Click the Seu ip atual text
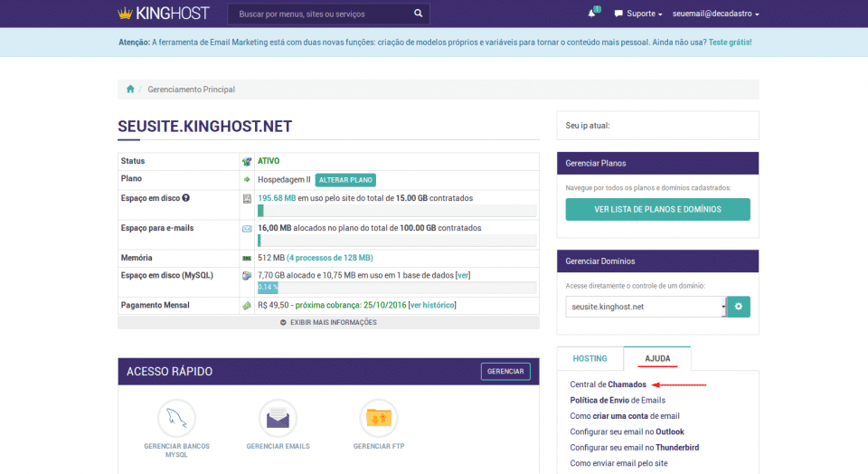Image resolution: width=868 pixels, height=474 pixels. [x=588, y=126]
